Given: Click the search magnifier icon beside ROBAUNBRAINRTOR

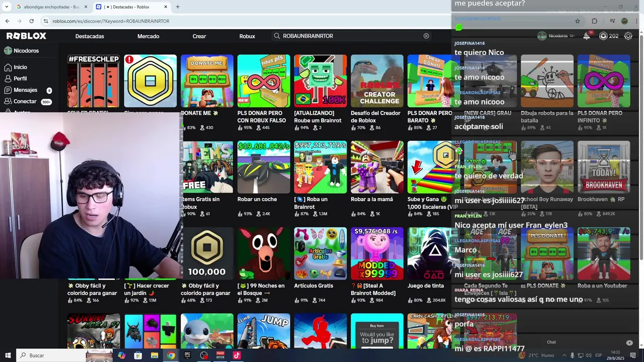Looking at the screenshot, I should (x=277, y=36).
